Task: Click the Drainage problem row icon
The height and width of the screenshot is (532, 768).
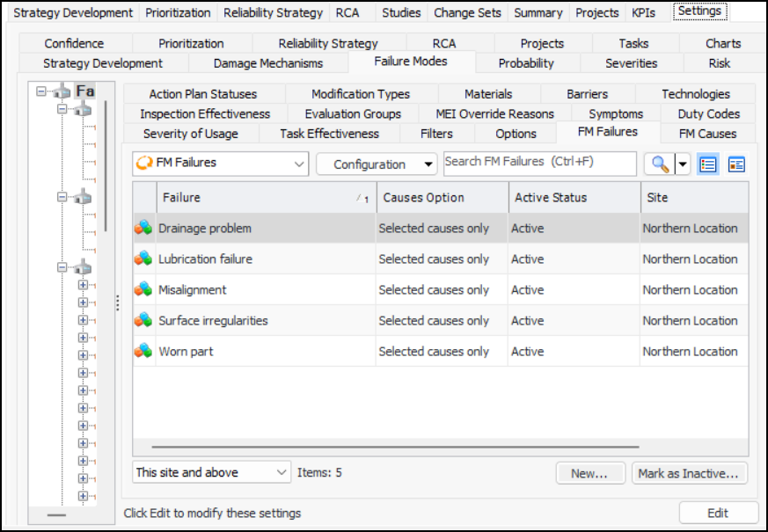Action: pos(143,229)
